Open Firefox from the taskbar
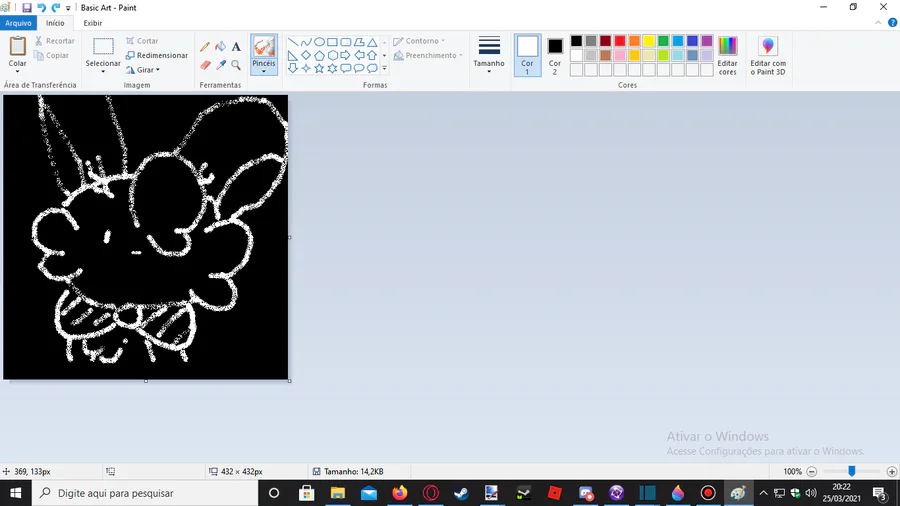900x506 pixels. 399,493
